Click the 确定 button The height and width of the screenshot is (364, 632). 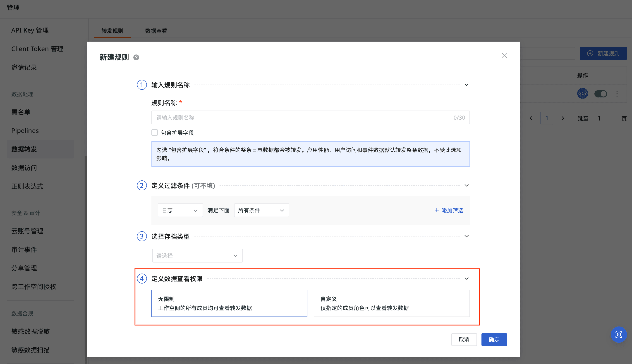click(x=494, y=340)
